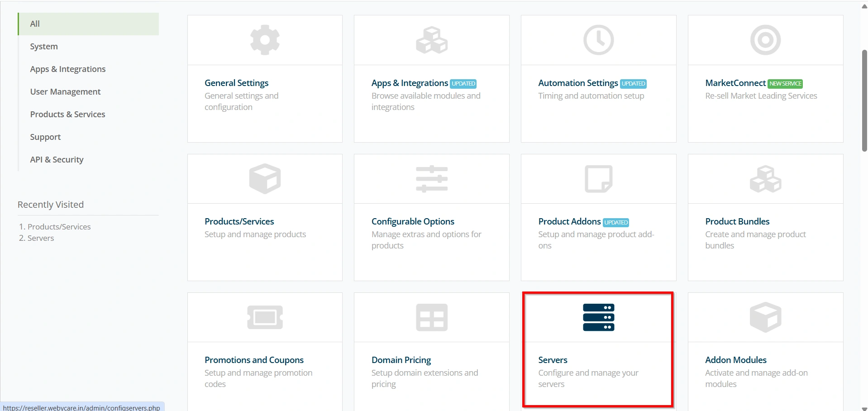Open the Domain Pricing title link

pyautogui.click(x=401, y=360)
